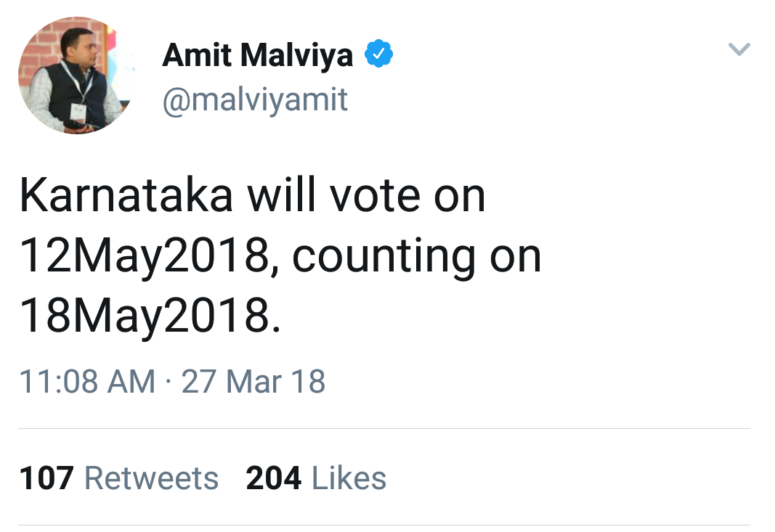
Task: Click the blue verified badge
Action: tap(378, 54)
